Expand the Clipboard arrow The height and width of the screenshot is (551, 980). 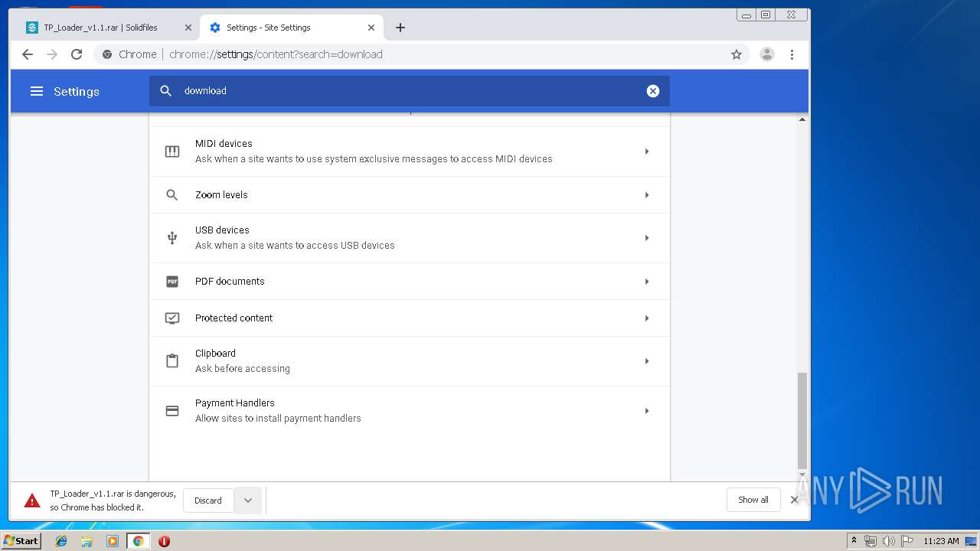click(x=647, y=361)
